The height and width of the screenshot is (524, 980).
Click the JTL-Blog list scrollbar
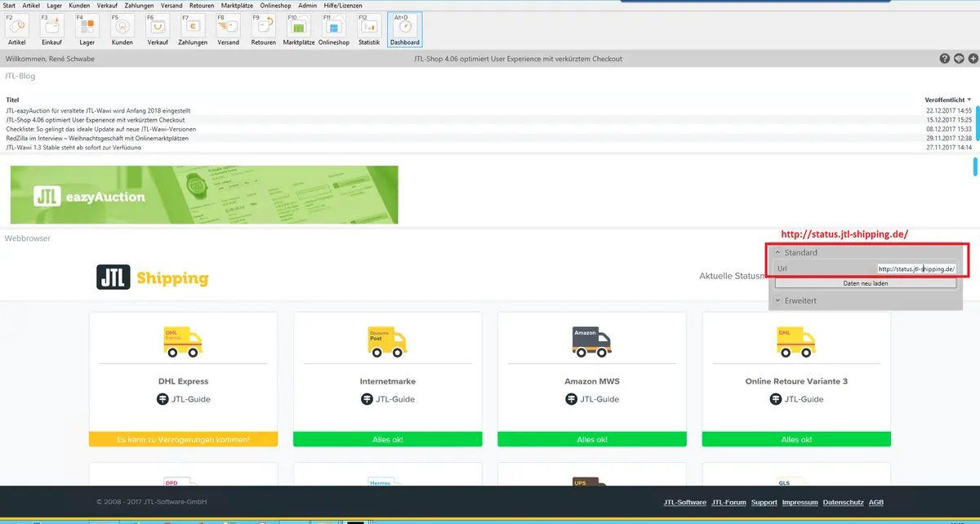point(976,122)
